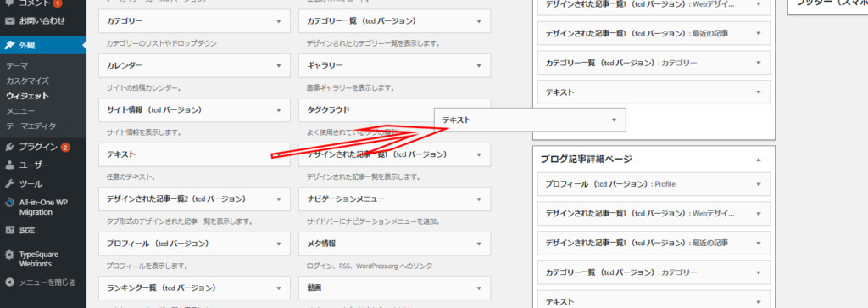Click description 画像ギャラリーを表示します。
868x308 pixels.
point(350,88)
